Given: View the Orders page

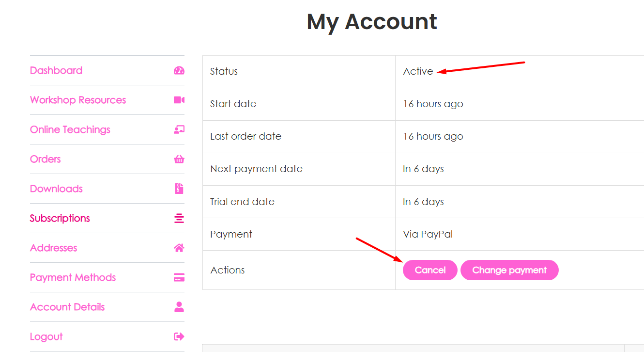Looking at the screenshot, I should [x=46, y=159].
